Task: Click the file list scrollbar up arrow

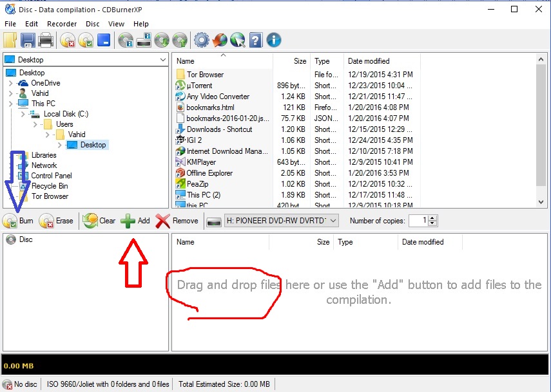Action: [x=541, y=60]
